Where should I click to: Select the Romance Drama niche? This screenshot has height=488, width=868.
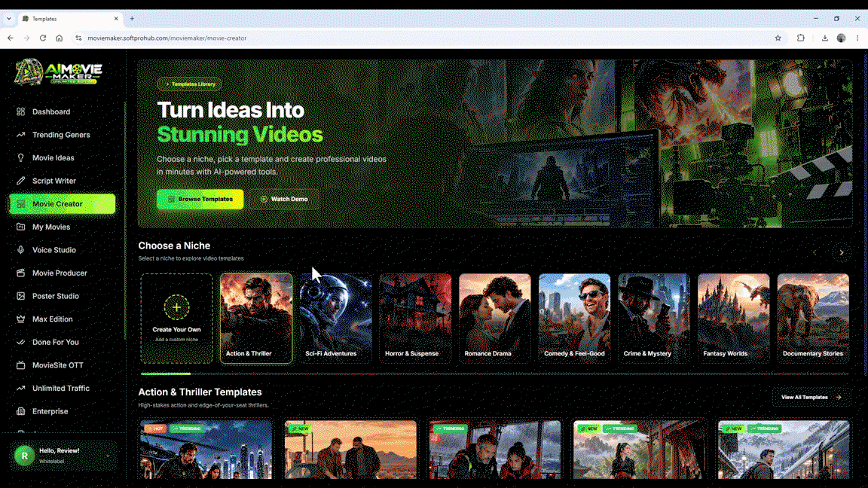(x=495, y=318)
